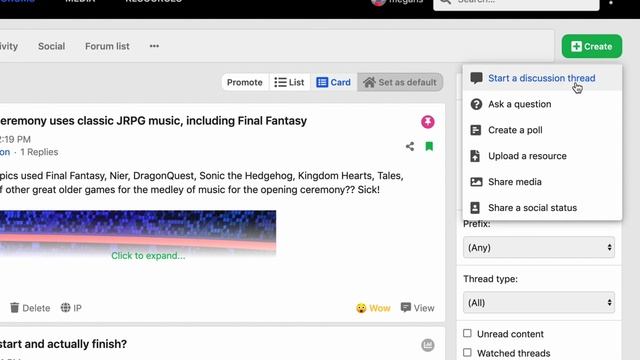Open the Forum list tab
640x360 pixels.
click(107, 46)
